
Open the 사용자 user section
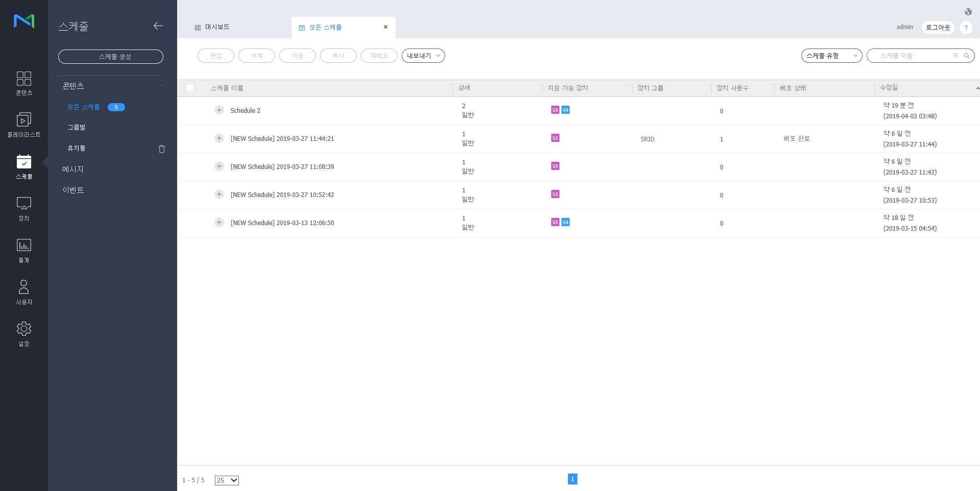[23, 292]
